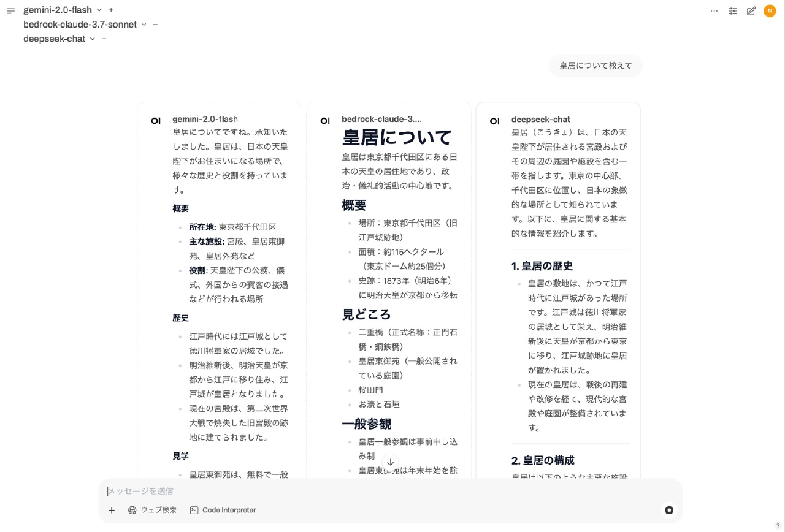Viewport: 785px width, 532px height.
Task: Click the 皇居について heading in Claude response
Action: (397, 137)
